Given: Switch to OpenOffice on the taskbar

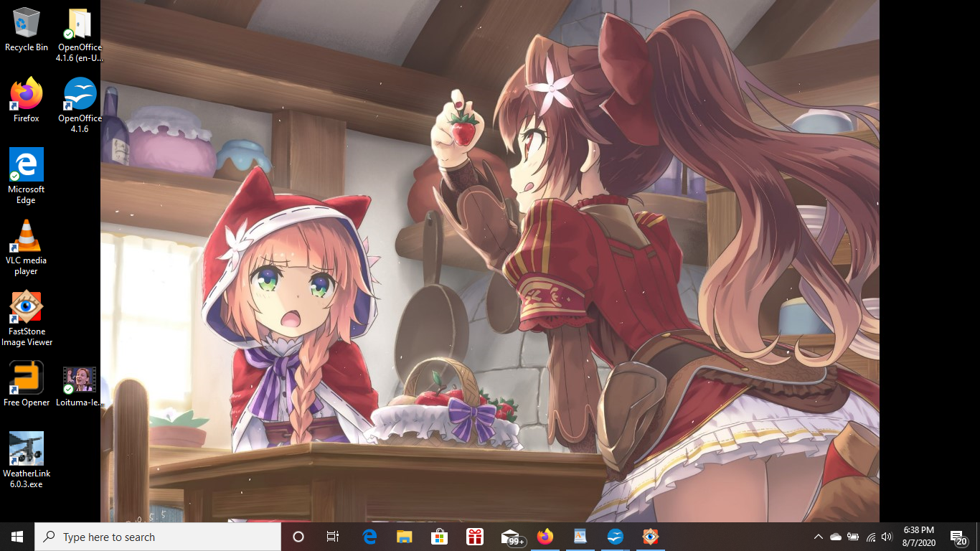Looking at the screenshot, I should tap(616, 537).
